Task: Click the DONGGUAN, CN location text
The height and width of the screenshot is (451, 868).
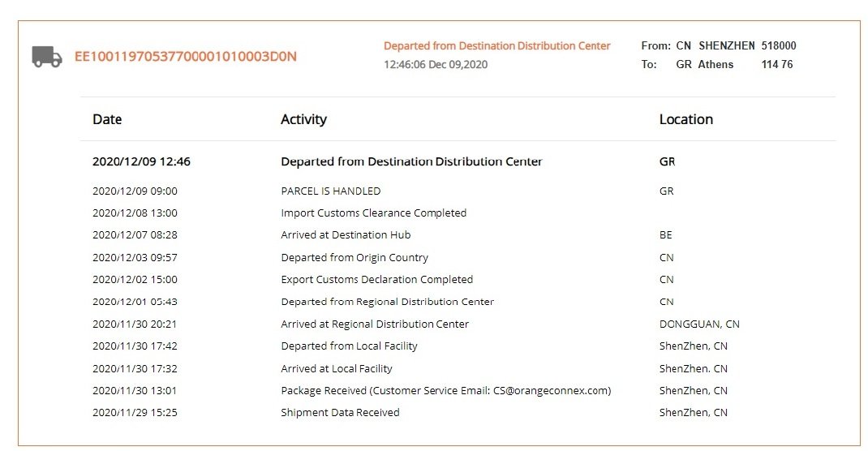Action: (x=699, y=324)
